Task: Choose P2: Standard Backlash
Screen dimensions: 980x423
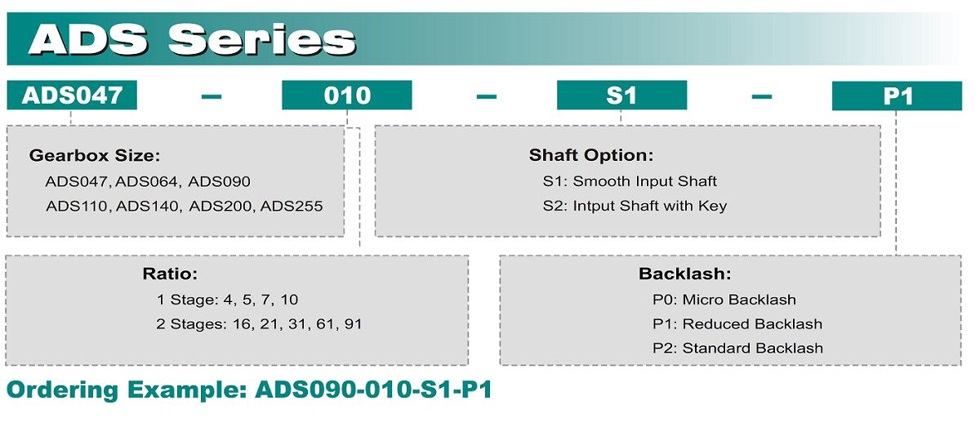Action: [x=738, y=348]
